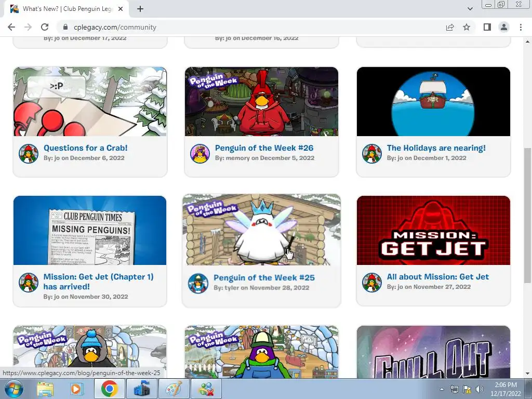
Task: Click the 'By: memory on December 5, 2022' text
Action: pos(264,158)
